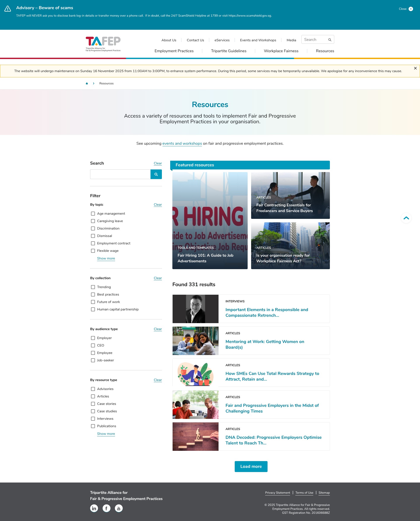Follow the events and workshops link
The height and width of the screenshot is (521, 420).
tap(182, 143)
